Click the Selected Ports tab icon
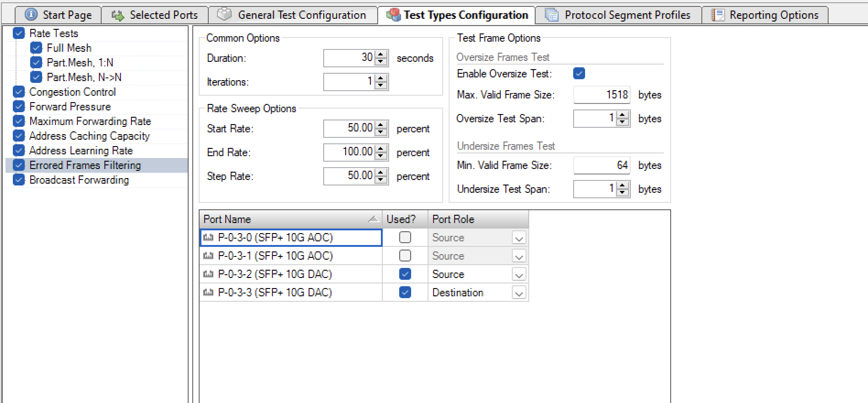Screen dimensions: 868x403 coord(118,16)
